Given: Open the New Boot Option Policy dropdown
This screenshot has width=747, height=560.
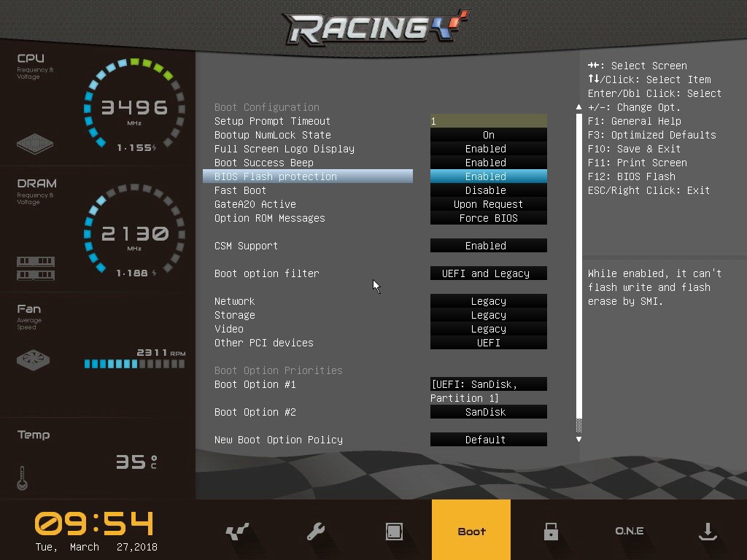Looking at the screenshot, I should [x=488, y=440].
